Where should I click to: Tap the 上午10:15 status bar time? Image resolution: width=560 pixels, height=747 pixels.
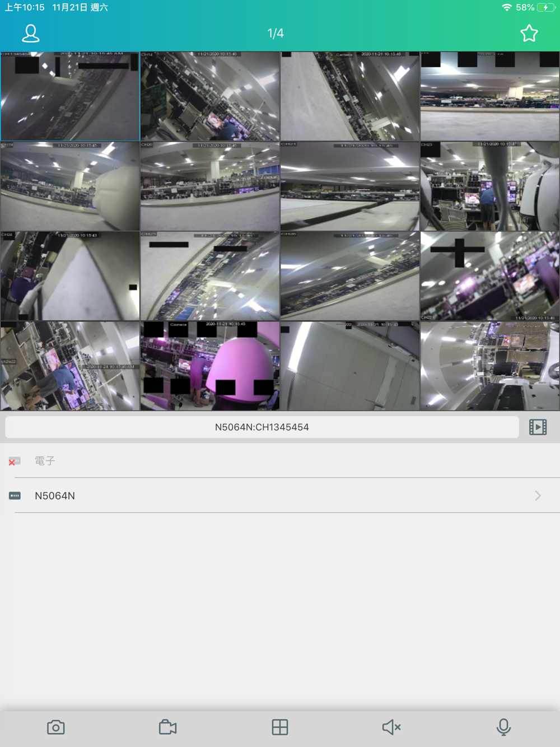[x=25, y=7]
